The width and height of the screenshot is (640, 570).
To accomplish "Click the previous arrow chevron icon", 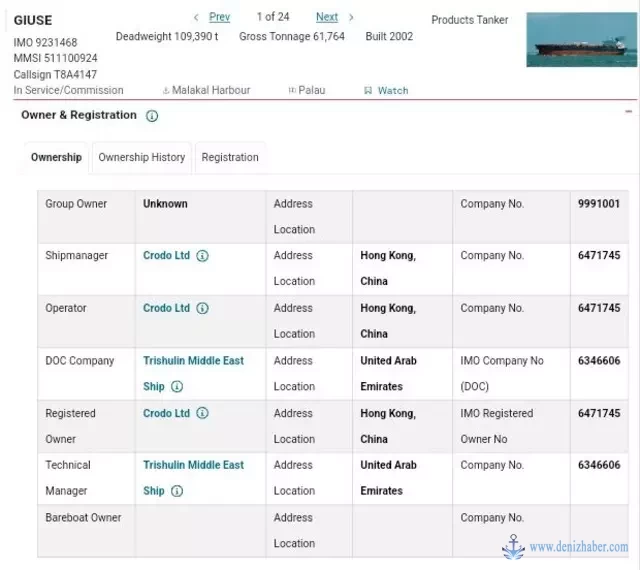I will (196, 17).
